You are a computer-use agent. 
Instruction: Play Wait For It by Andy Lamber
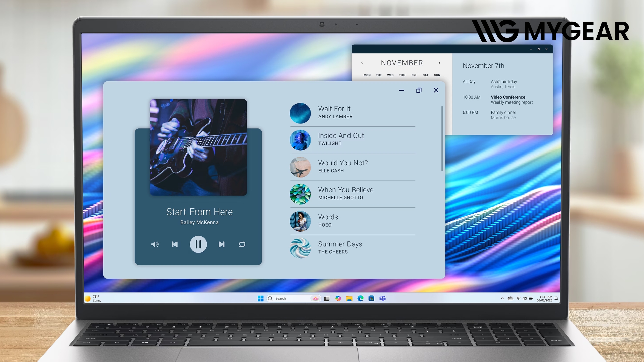coord(353,113)
